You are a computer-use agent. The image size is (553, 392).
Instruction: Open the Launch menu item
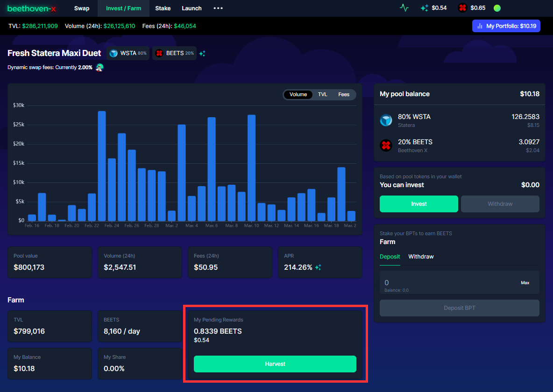[x=191, y=8]
